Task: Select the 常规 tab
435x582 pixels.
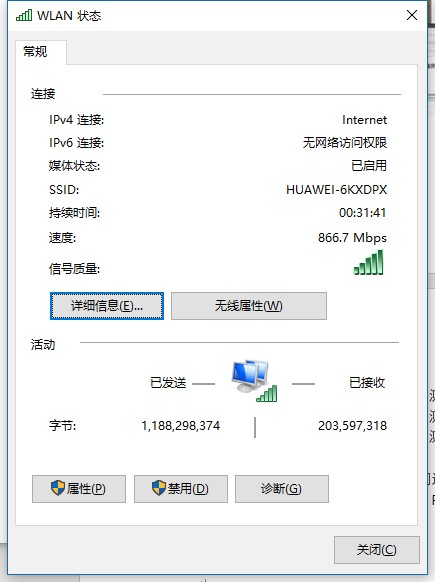Action: (36, 51)
